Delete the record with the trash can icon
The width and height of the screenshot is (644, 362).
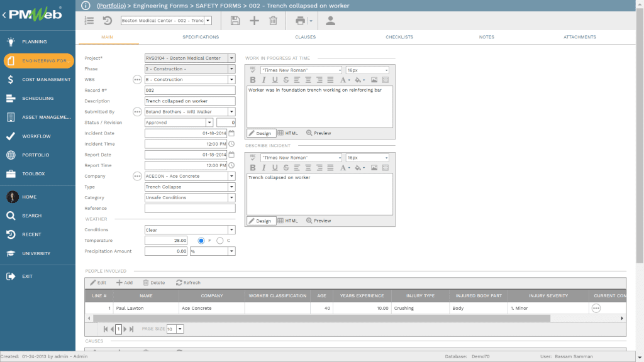[273, 21]
